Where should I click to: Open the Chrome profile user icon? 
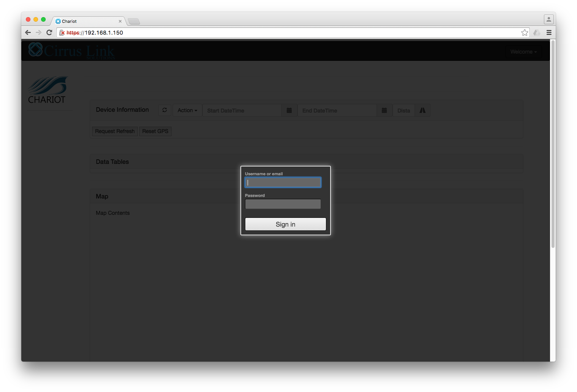(548, 19)
